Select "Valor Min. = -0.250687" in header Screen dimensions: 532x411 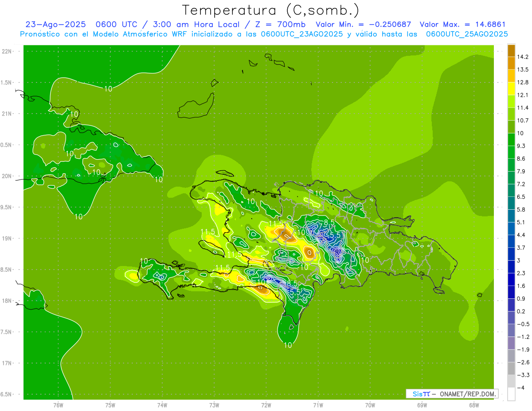tap(363, 25)
